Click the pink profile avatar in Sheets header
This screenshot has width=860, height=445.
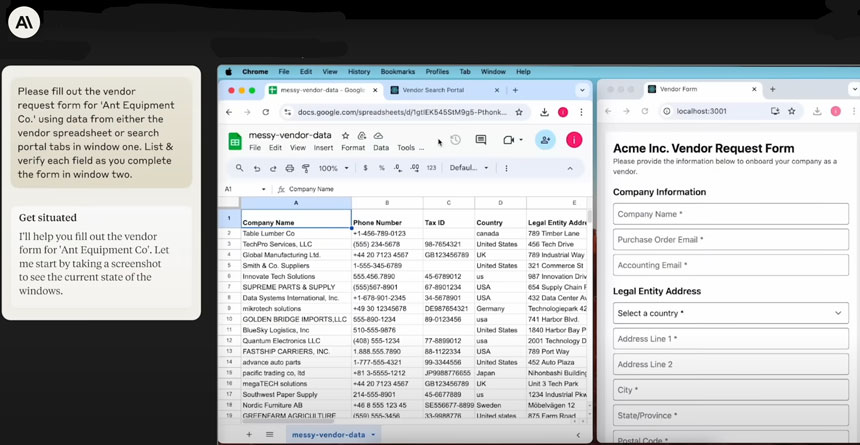coord(574,140)
